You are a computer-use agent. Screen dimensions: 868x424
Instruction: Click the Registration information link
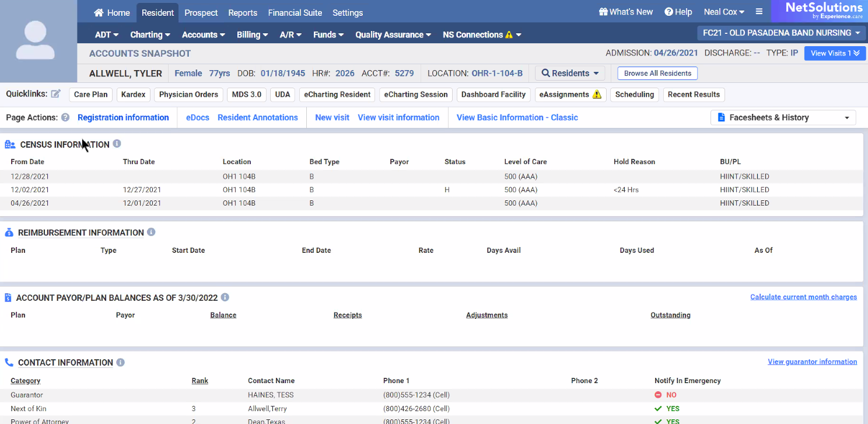(123, 117)
